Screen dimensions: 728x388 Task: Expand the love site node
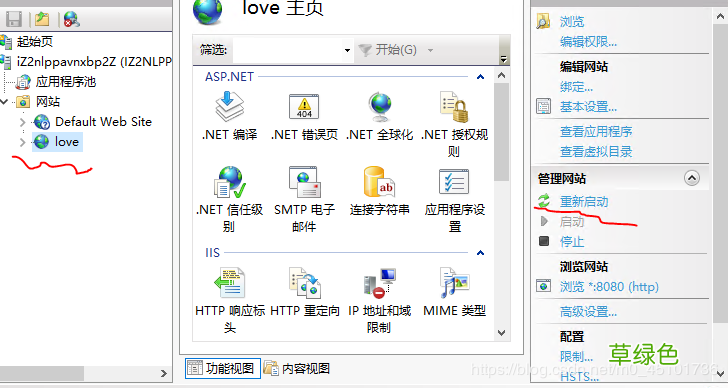tap(22, 142)
